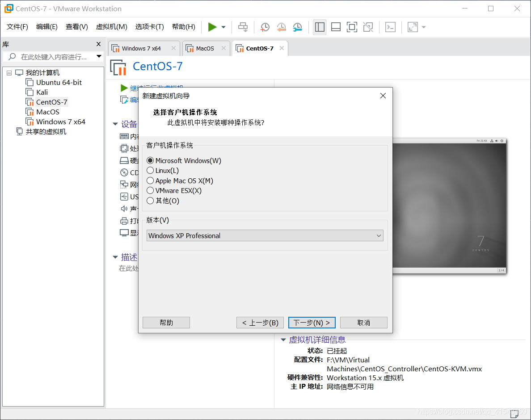Click the processor device icon

pyautogui.click(x=124, y=148)
